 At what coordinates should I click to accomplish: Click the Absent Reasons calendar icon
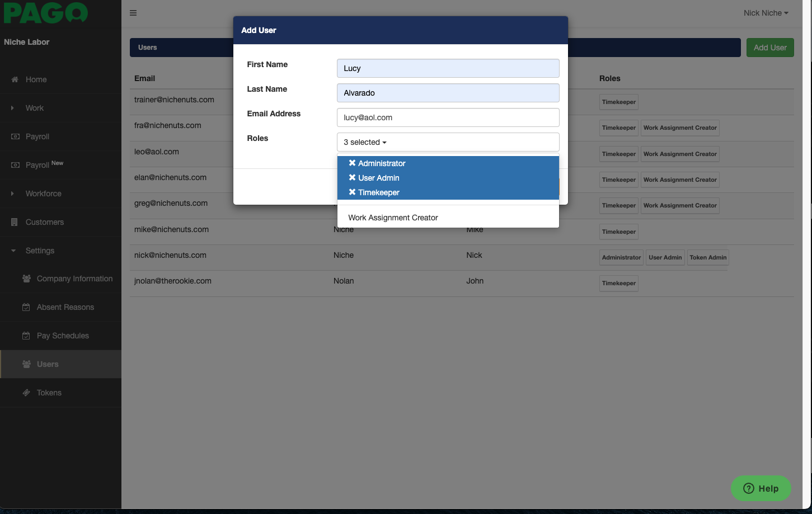tap(26, 307)
